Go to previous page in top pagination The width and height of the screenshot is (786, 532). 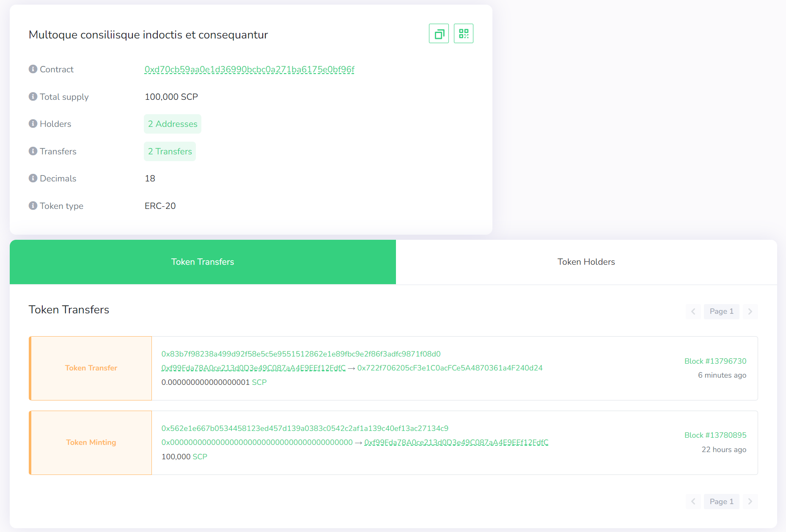click(x=693, y=311)
